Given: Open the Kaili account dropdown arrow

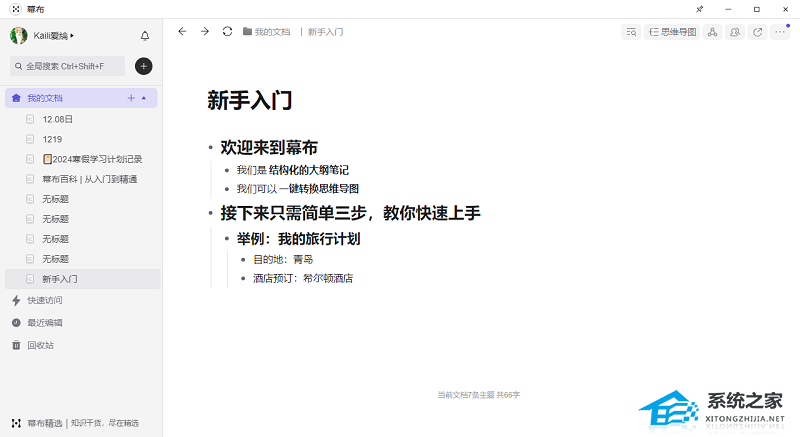Looking at the screenshot, I should pos(72,36).
